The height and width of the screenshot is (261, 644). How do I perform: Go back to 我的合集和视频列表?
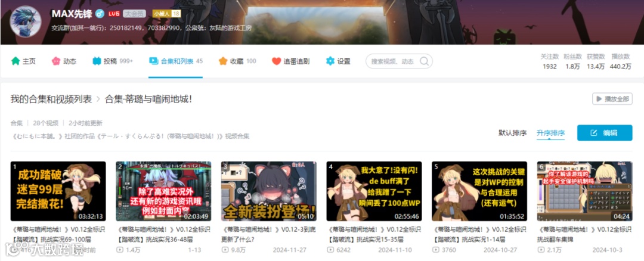point(51,99)
